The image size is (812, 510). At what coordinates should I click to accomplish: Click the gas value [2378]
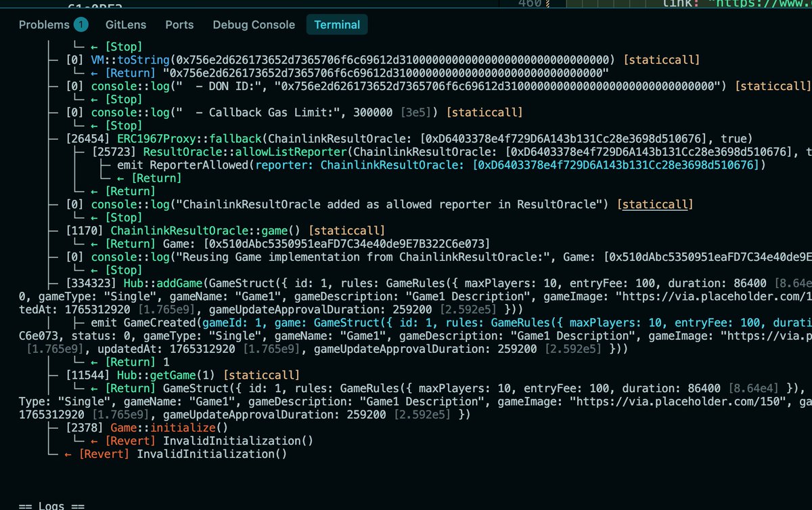85,427
